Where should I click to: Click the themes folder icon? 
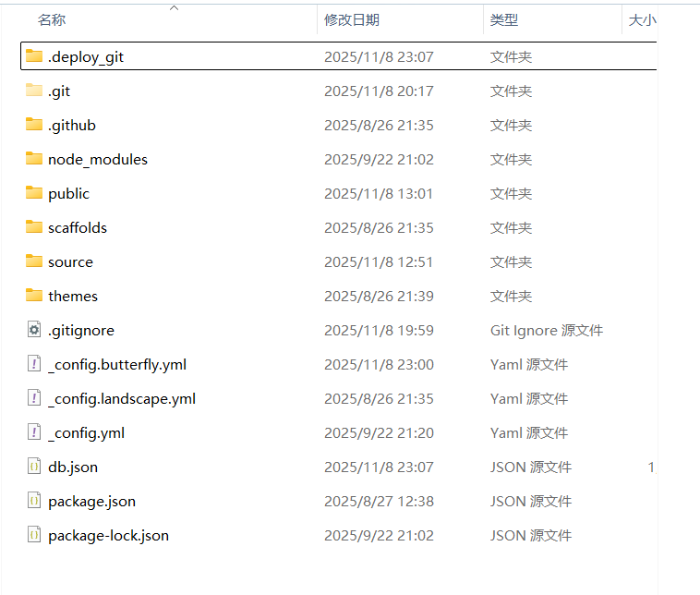pos(34,296)
